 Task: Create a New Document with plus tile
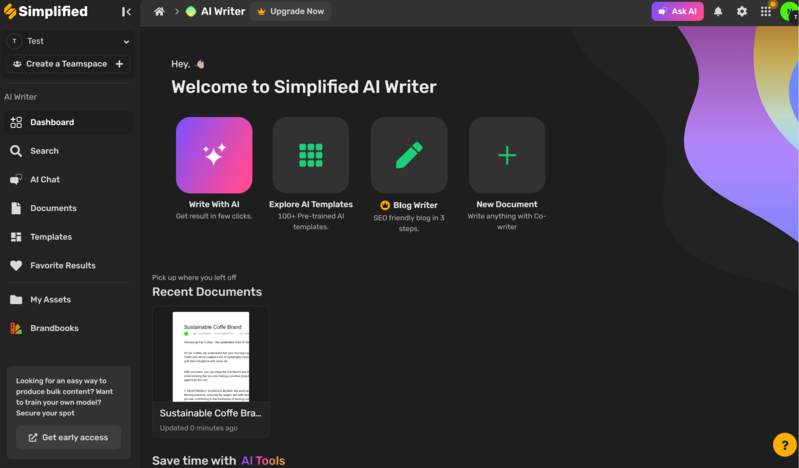coord(507,155)
